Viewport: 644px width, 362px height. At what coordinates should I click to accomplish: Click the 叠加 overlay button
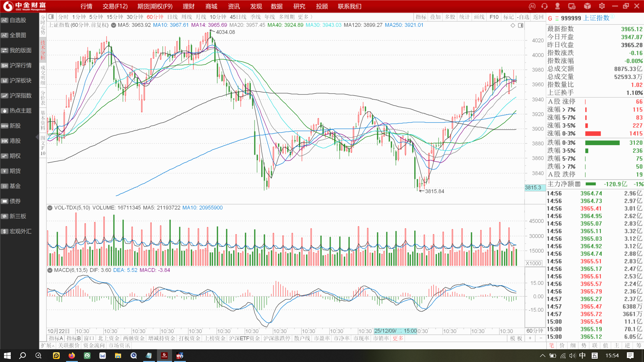pyautogui.click(x=435, y=17)
